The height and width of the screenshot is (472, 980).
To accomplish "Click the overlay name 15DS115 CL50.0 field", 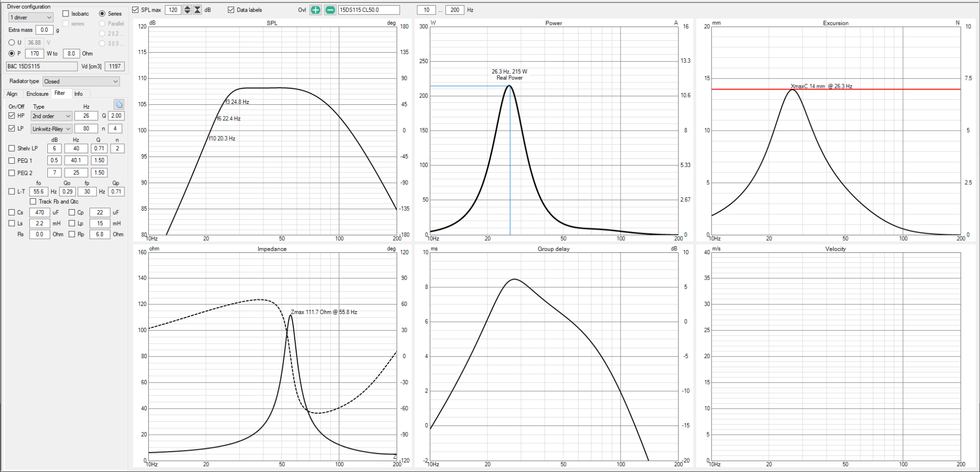I will pos(369,10).
